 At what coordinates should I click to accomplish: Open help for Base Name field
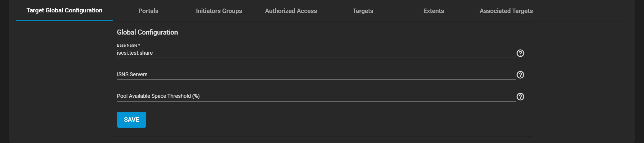pos(520,53)
